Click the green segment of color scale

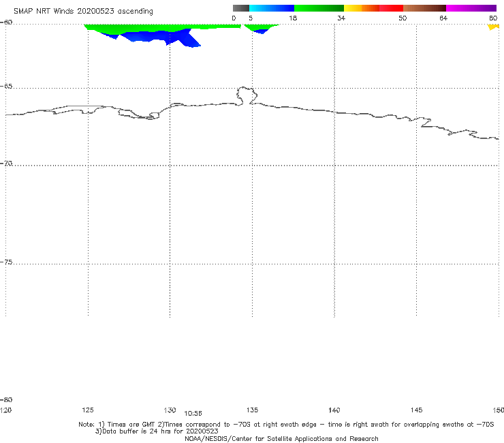point(319,8)
